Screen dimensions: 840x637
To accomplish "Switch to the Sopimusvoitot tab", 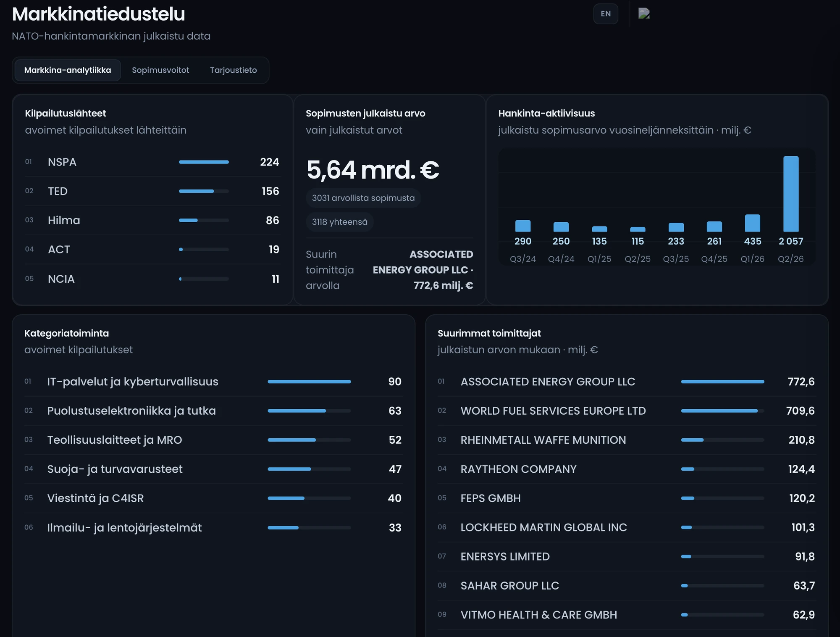I will click(x=160, y=70).
